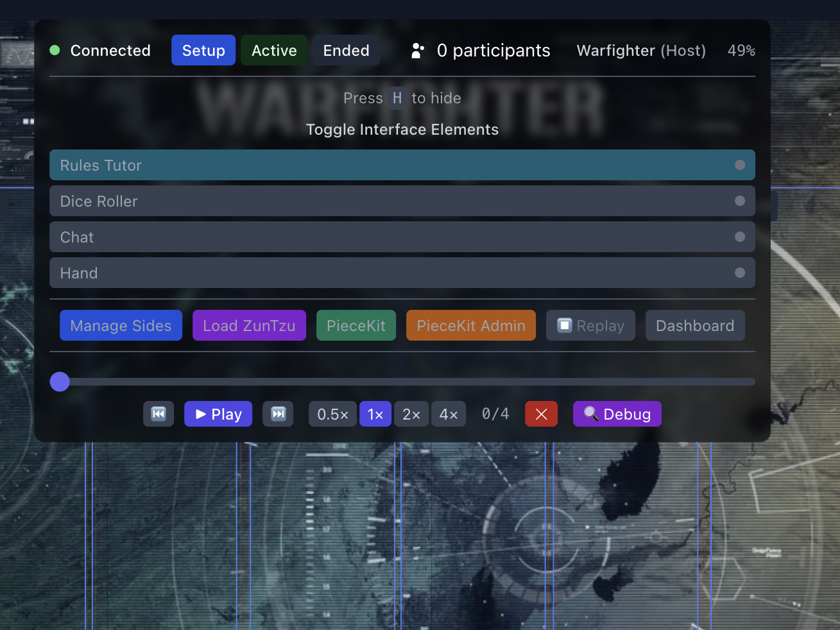Click the 0/4 step counter

[x=495, y=414]
